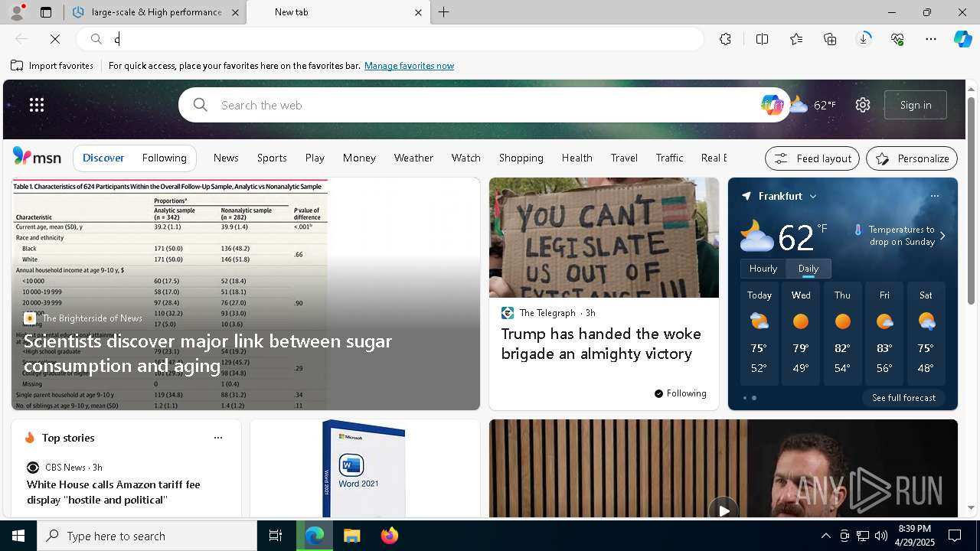The image size is (980, 551).
Task: Click the Type here to search box
Action: pyautogui.click(x=147, y=536)
